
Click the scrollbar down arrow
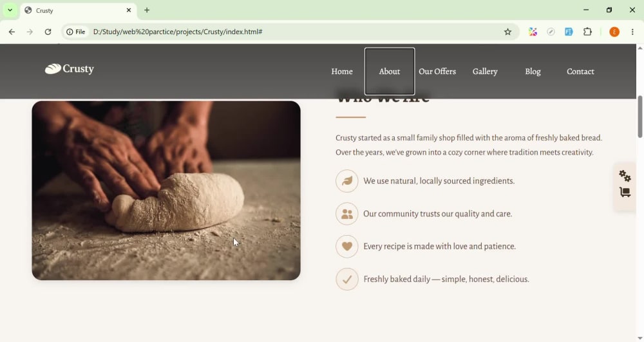click(640, 338)
